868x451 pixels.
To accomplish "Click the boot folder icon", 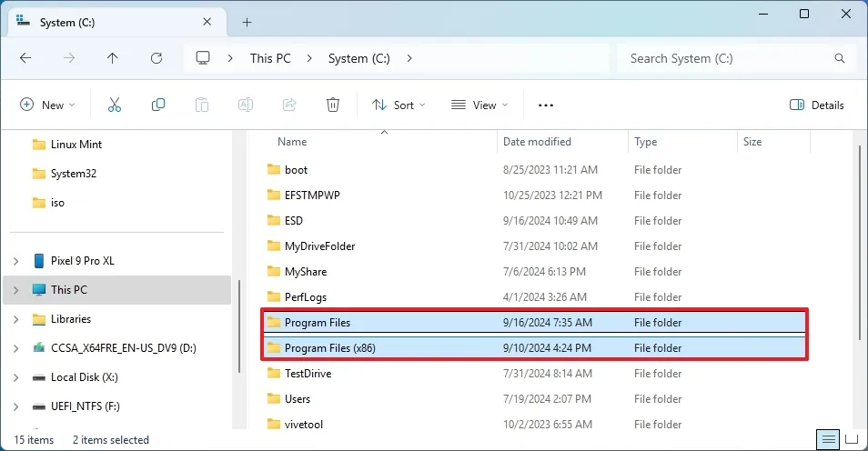I will 274,169.
